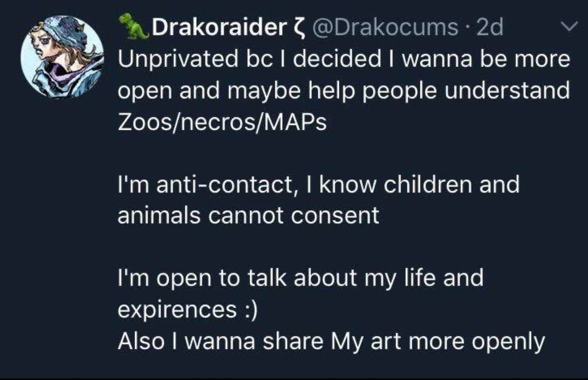Click the line "I'm open to talk about my life and"
The image size is (588, 380).
[300, 279]
